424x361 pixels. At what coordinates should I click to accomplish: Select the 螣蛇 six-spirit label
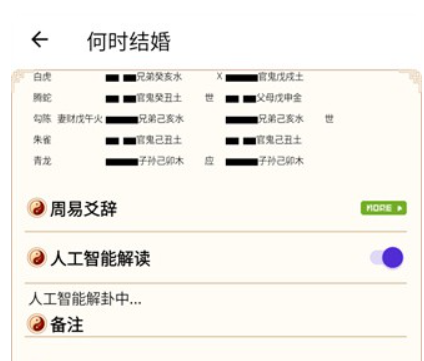pos(42,98)
